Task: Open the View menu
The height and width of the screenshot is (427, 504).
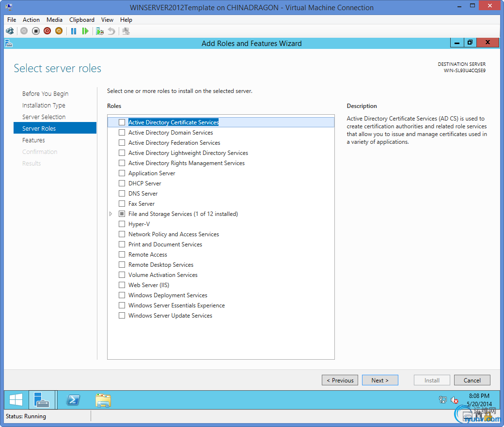Action: tap(108, 19)
